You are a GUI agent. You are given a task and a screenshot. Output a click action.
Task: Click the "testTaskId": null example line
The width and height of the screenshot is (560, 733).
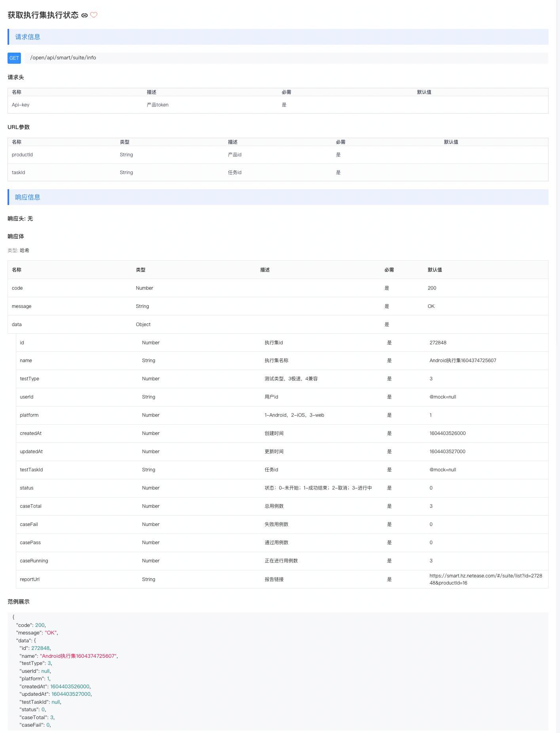coord(40,702)
